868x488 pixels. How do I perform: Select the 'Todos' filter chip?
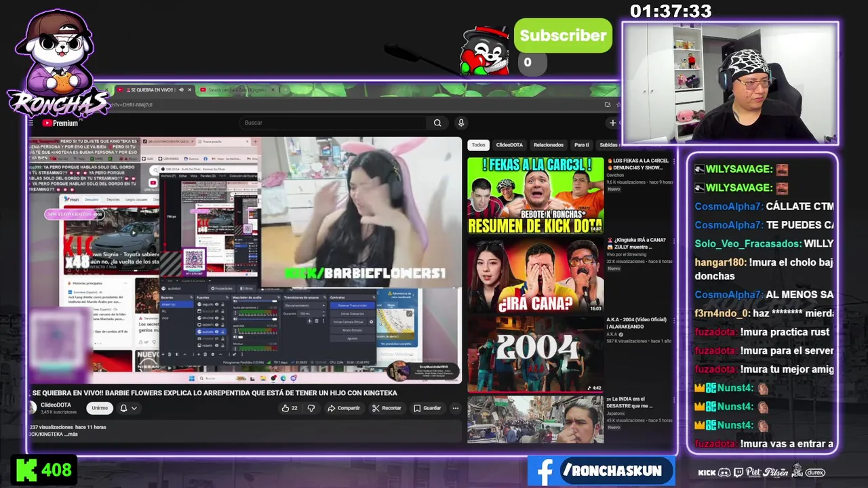(479, 145)
